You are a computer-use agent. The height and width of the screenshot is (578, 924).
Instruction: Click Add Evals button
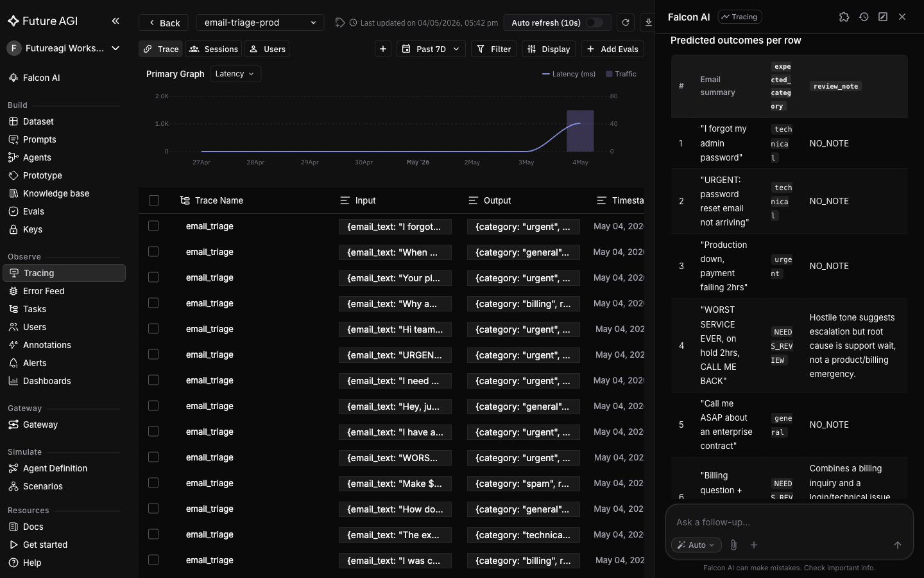[613, 49]
